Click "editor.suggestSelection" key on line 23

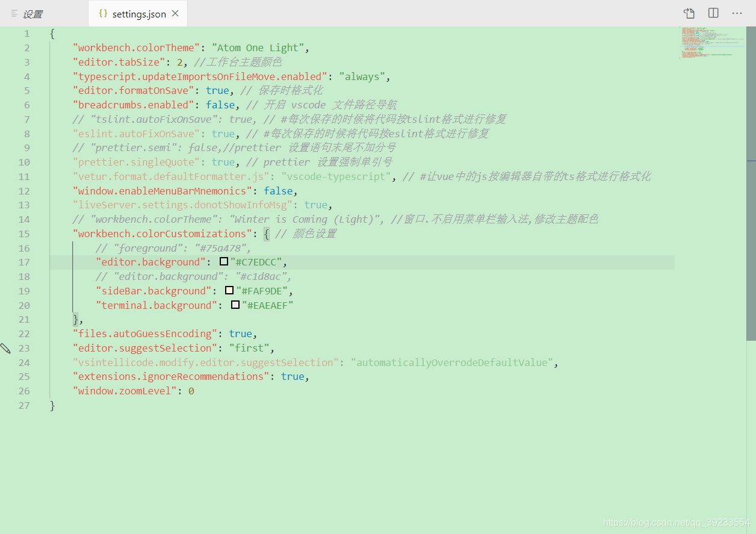coord(145,348)
